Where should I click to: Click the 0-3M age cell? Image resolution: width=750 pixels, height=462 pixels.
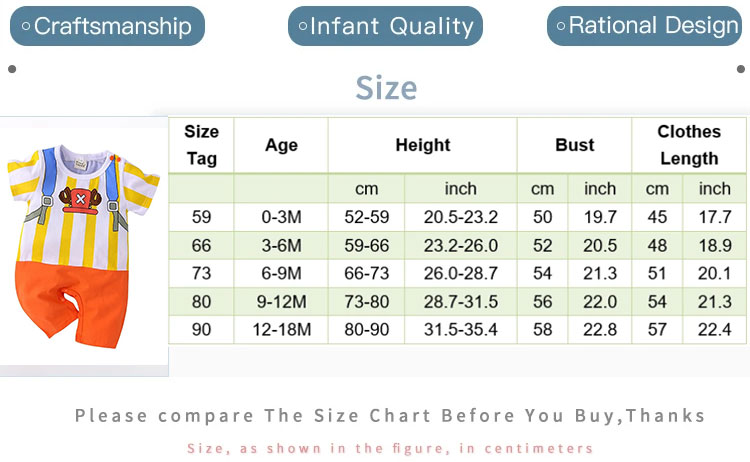pos(281,217)
